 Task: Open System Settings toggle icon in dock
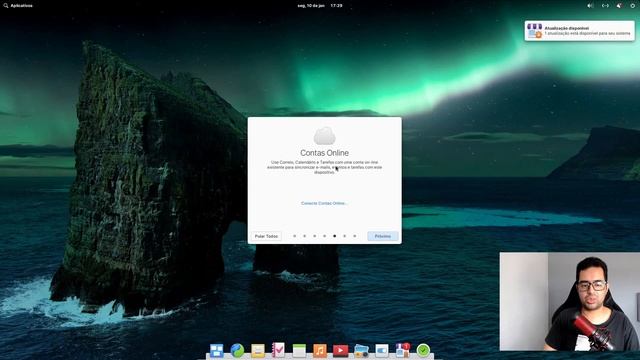[x=382, y=351]
